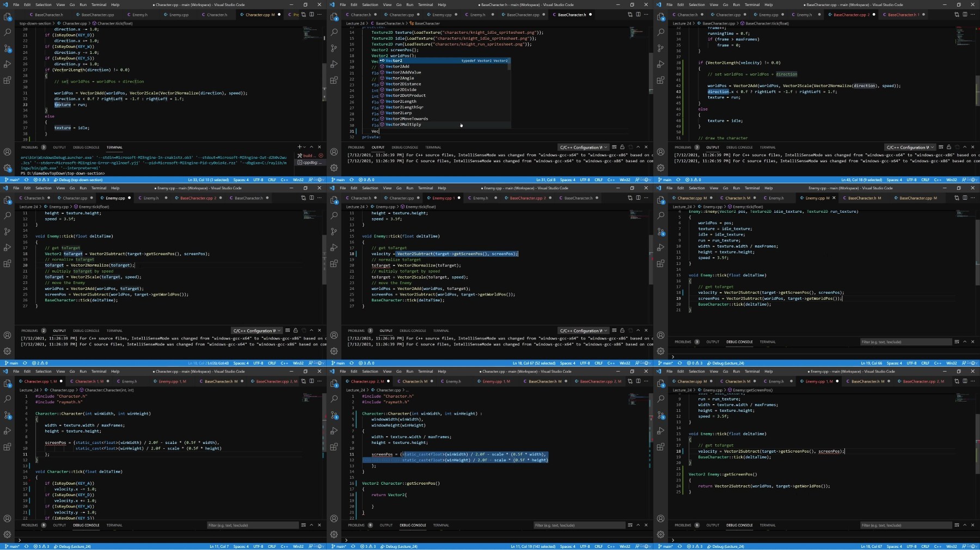Click Debug (Lecture_24) in middle-right status bar

pyautogui.click(x=725, y=363)
